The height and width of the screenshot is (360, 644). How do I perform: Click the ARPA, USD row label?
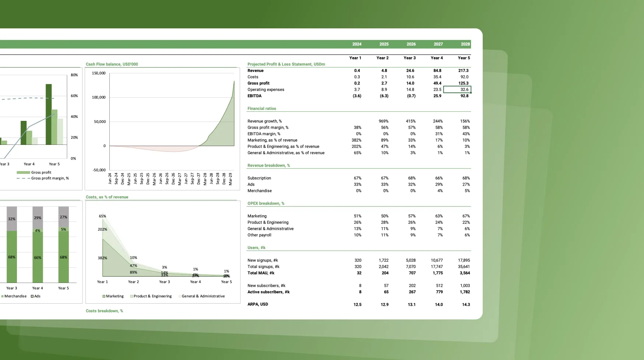tap(258, 304)
